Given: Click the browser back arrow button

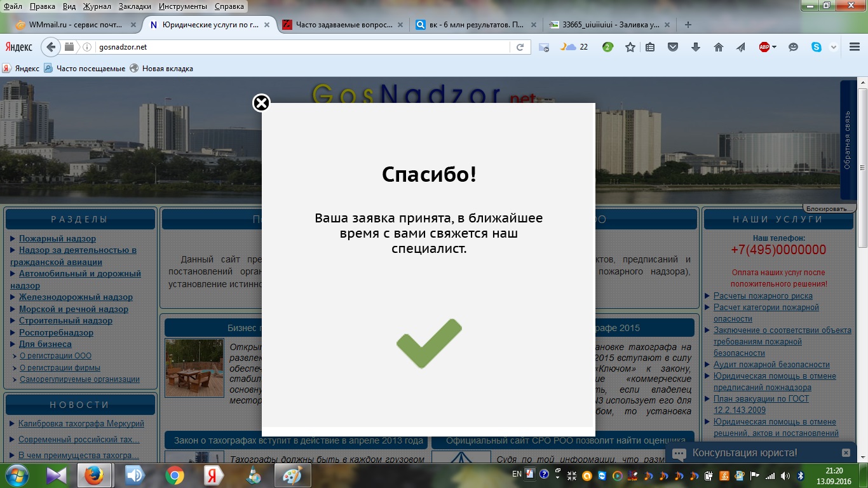Looking at the screenshot, I should [51, 47].
